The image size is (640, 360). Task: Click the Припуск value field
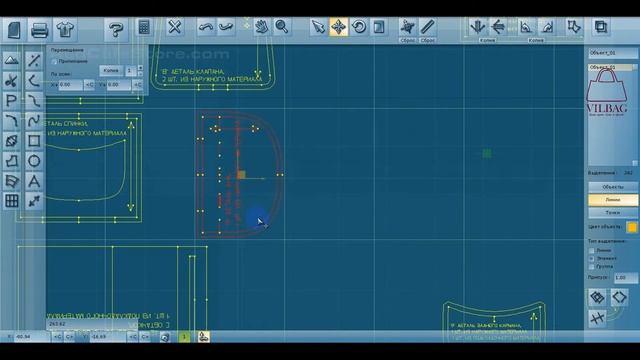(625, 278)
